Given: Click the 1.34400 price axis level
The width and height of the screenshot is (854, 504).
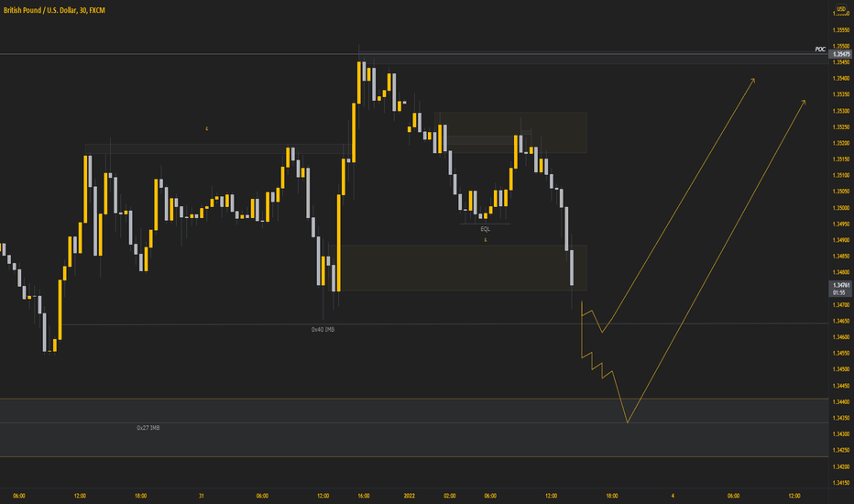Looking at the screenshot, I should point(841,401).
